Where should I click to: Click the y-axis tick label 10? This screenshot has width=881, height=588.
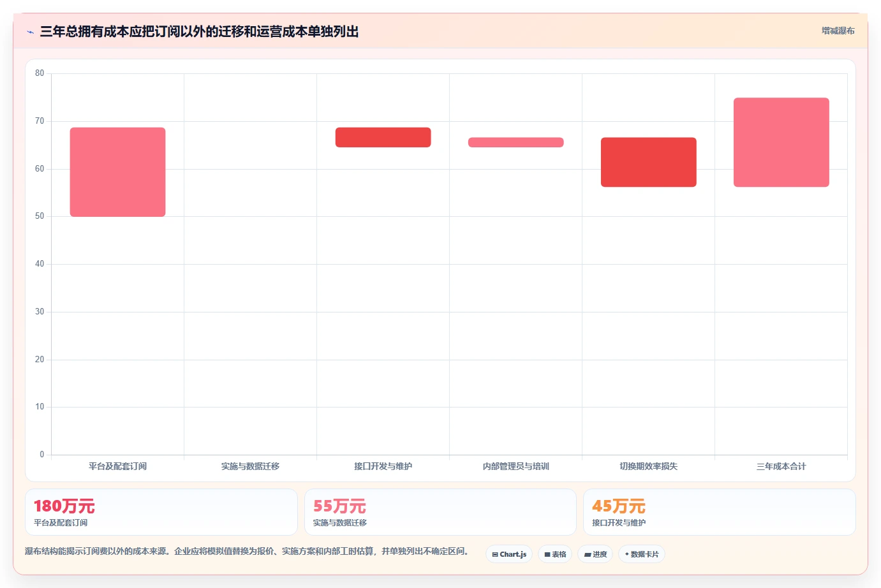coord(40,407)
